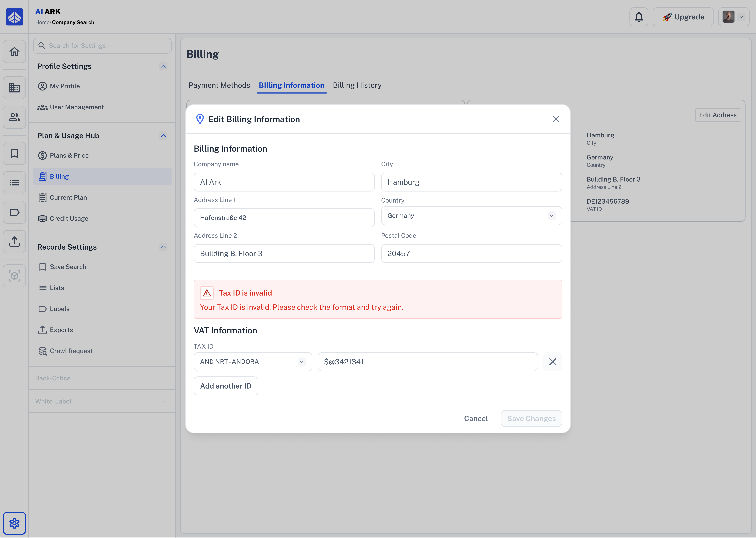Open User Management settings
This screenshot has height=538, width=756.
(x=102, y=107)
